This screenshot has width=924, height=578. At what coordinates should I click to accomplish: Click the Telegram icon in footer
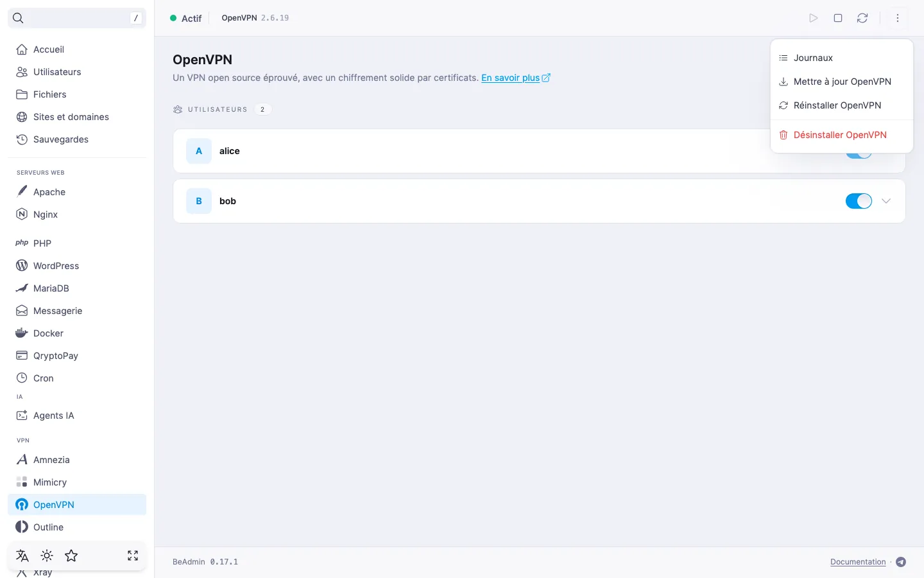click(901, 562)
